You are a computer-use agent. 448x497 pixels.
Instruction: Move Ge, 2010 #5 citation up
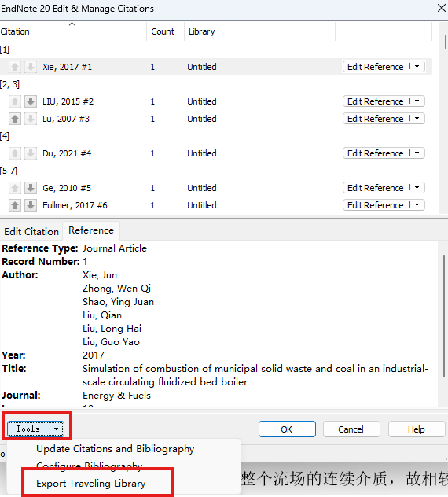click(x=15, y=188)
